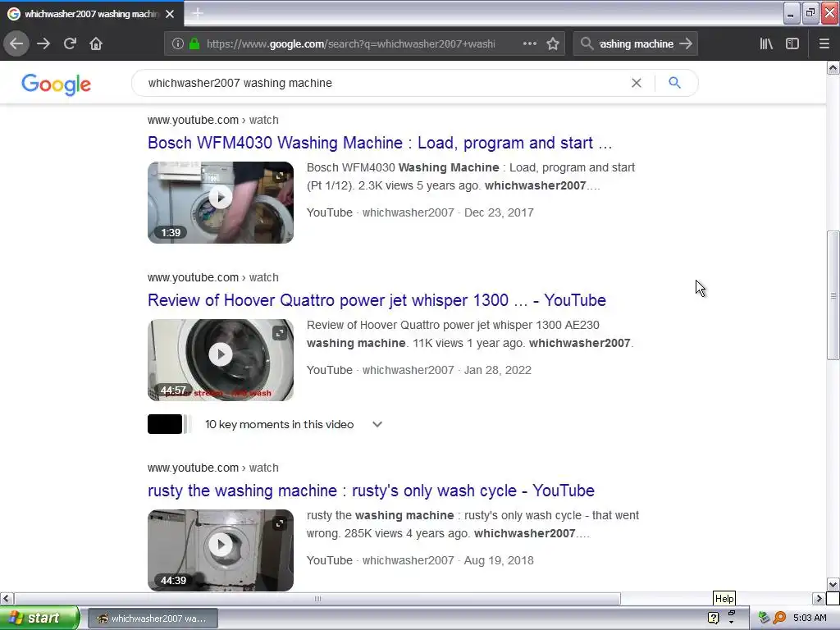
Task: Select the whichwasher2007 taskbar window button
Action: pyautogui.click(x=153, y=619)
